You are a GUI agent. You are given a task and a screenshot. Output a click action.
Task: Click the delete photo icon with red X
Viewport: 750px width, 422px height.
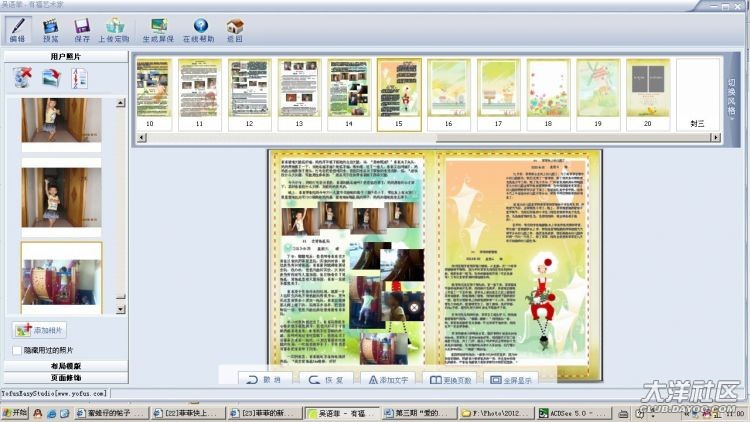click(x=22, y=78)
